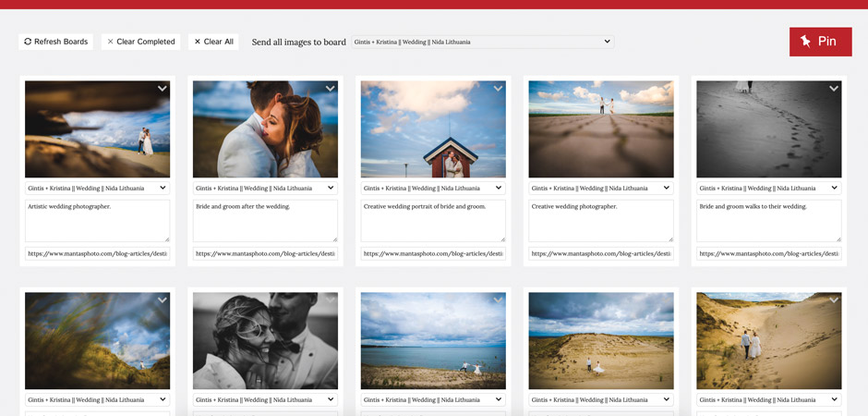Open board dropdown under Bride and groom after the wedding card
This screenshot has width=868, height=416.
pos(265,189)
